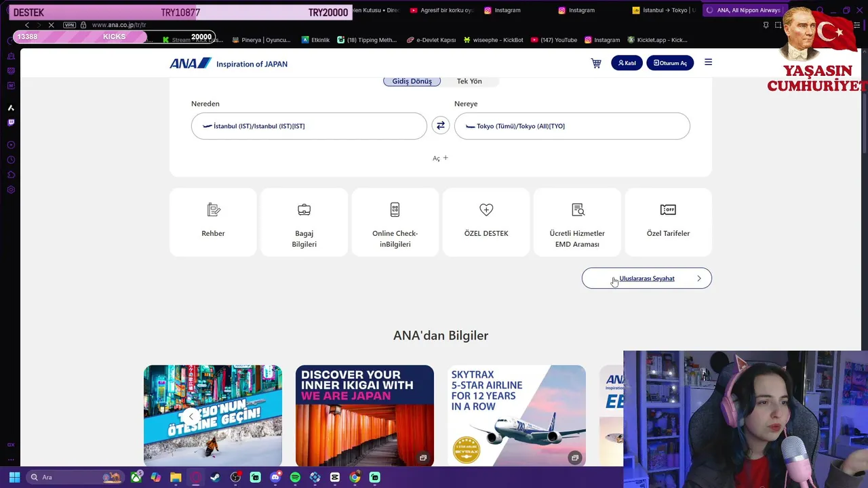Open settings gear in browser sidebar

[x=11, y=190]
